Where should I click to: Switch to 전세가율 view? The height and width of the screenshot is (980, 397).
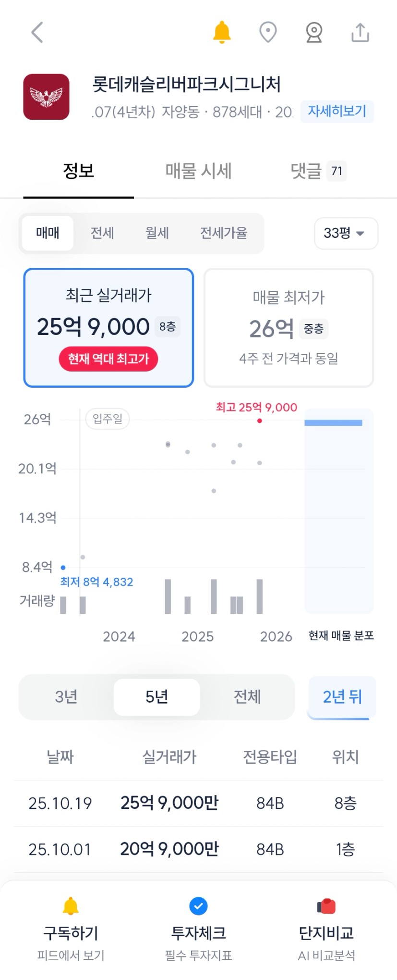(x=223, y=233)
